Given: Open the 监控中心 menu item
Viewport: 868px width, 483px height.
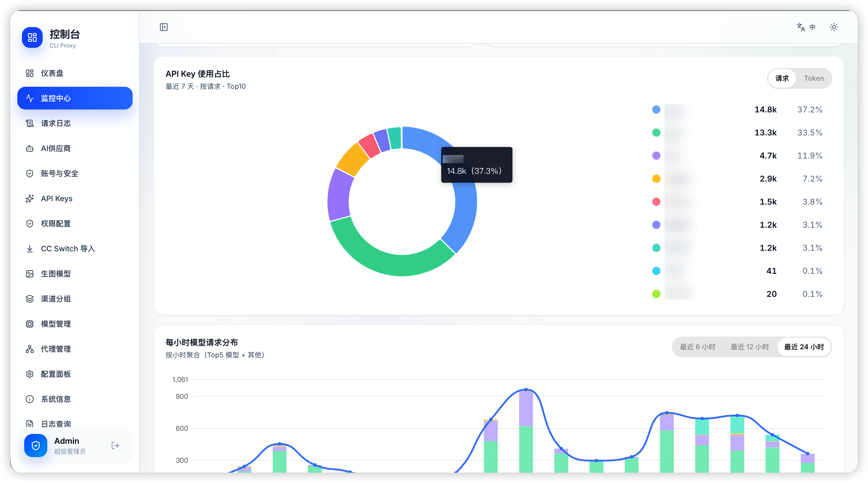Looking at the screenshot, I should click(x=75, y=98).
